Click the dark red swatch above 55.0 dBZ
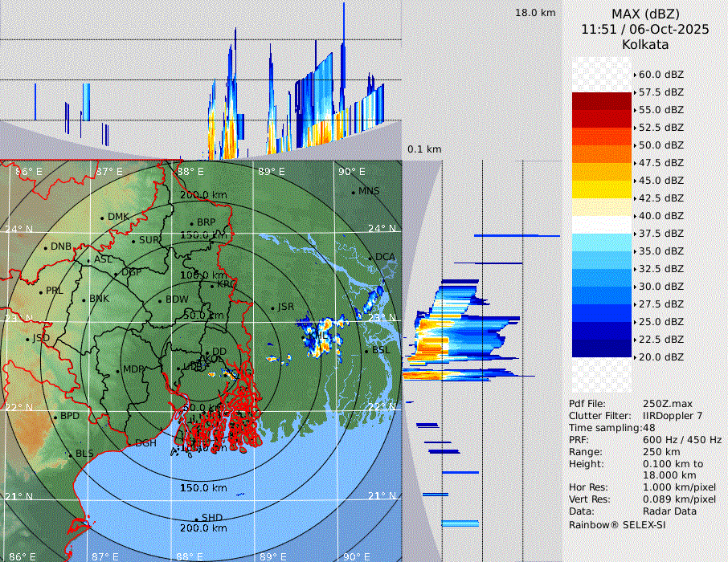Viewport: 728px width, 562px height. (601, 101)
